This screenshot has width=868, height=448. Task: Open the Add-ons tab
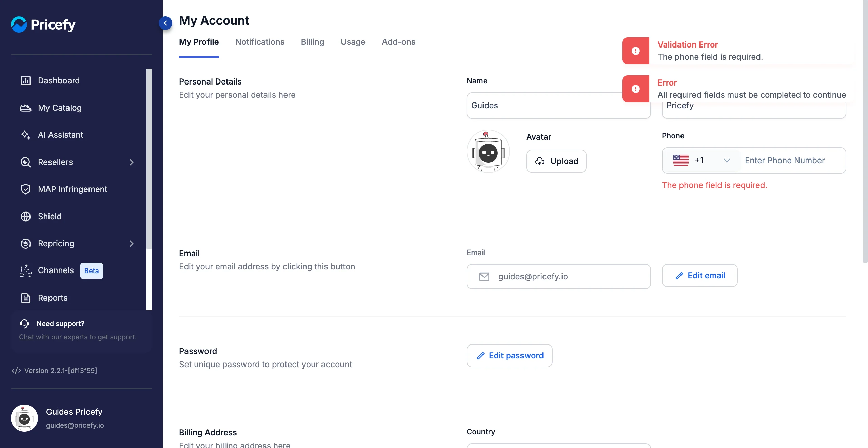(398, 42)
